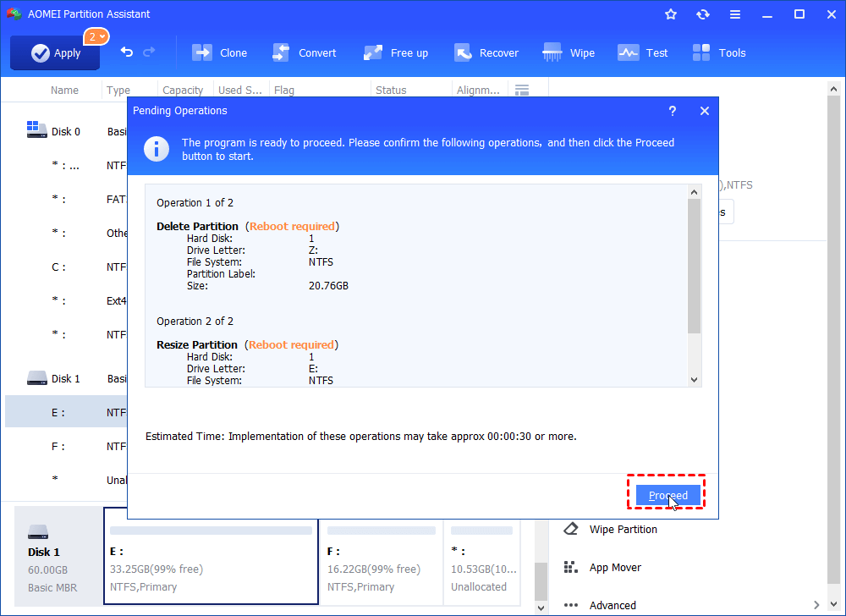Select Disk 0 row in partition list
The width and height of the screenshot is (846, 616).
[66, 132]
